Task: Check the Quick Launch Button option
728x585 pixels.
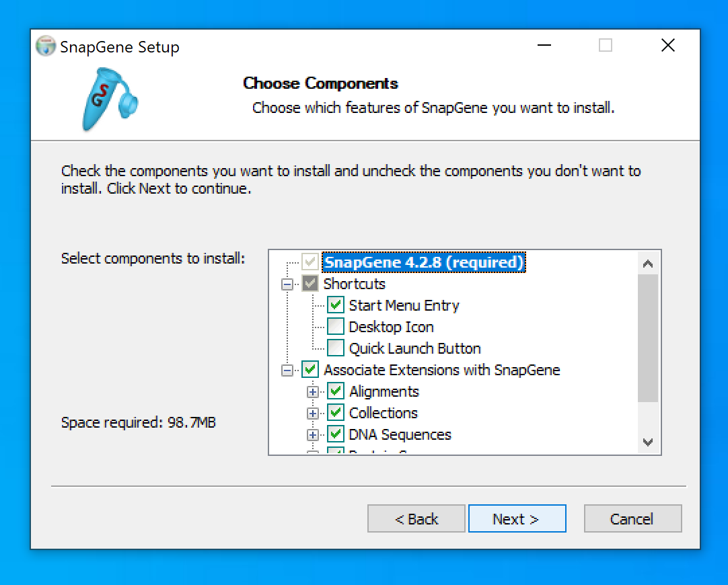Action: click(x=336, y=348)
